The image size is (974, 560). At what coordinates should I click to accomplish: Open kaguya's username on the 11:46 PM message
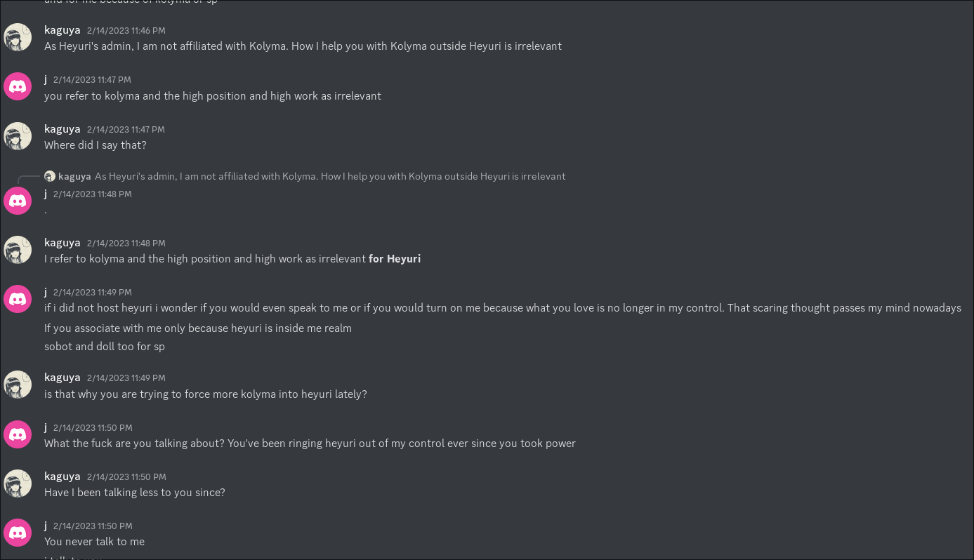(x=62, y=30)
